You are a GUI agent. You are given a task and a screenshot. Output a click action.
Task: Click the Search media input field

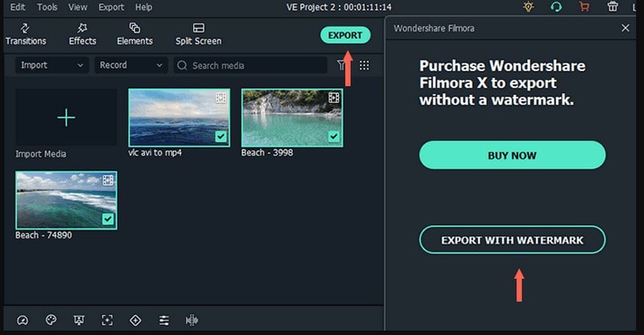click(x=254, y=65)
